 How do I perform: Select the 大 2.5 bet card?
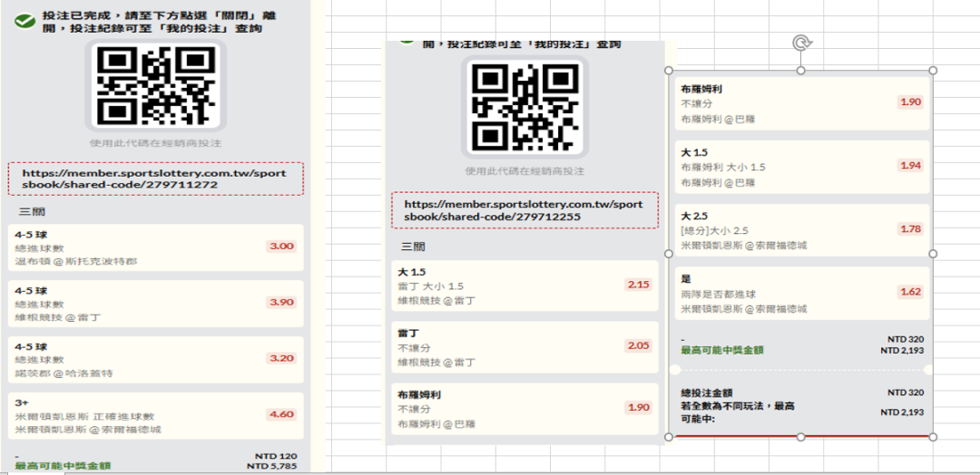click(x=805, y=230)
